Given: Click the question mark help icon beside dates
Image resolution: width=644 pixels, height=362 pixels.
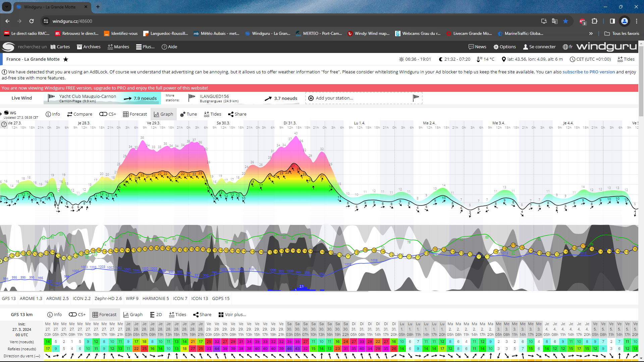Looking at the screenshot, I should 4,124.
